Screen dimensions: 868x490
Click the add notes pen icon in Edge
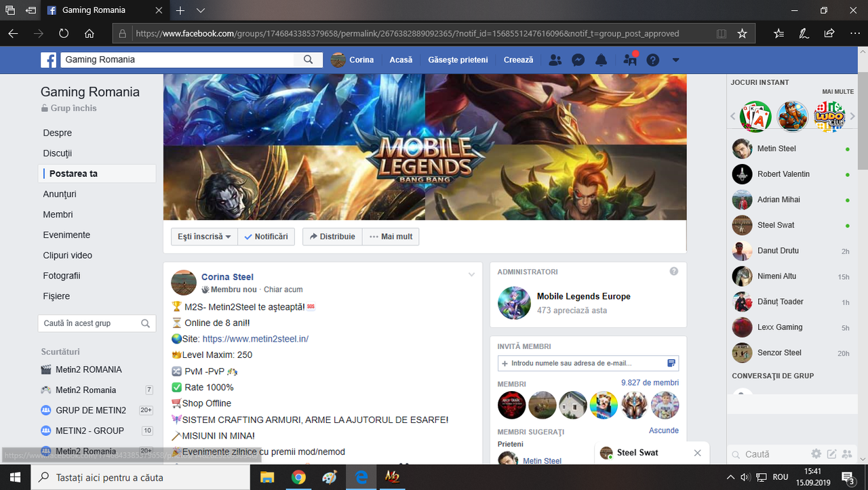[x=804, y=33]
